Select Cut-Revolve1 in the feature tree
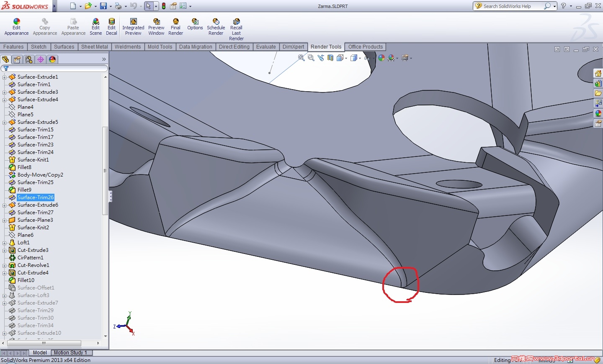 click(x=33, y=265)
